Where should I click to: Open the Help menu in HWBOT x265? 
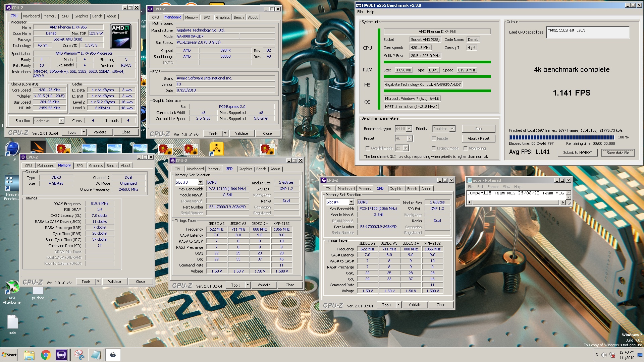point(370,12)
